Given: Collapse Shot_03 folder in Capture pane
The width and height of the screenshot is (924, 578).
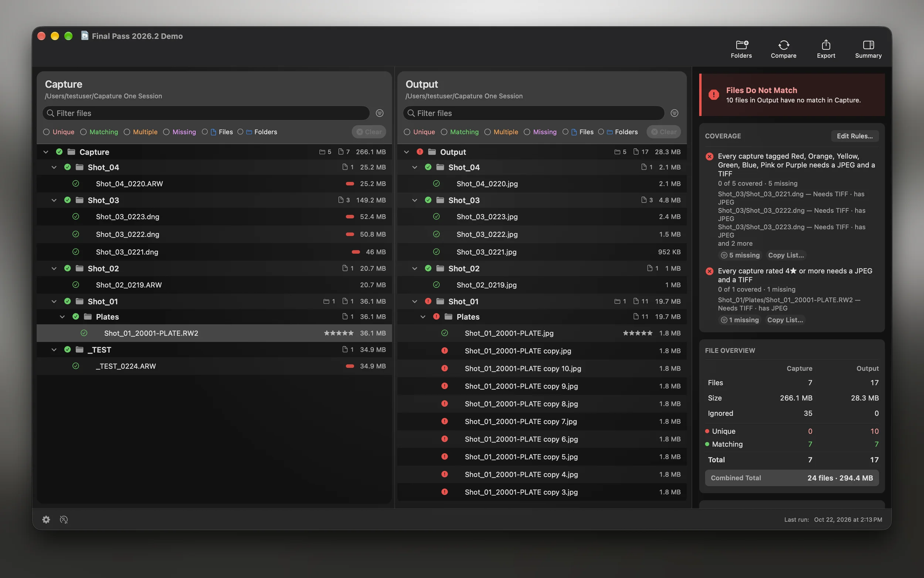Looking at the screenshot, I should point(54,200).
